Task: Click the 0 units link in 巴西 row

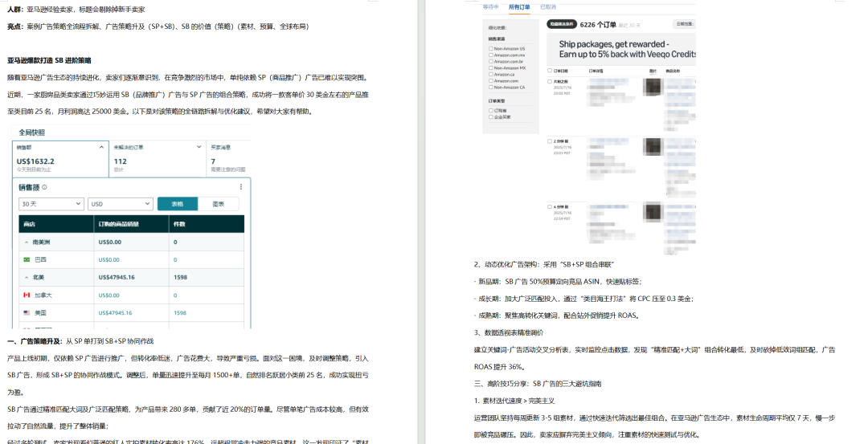Action: coord(175,260)
